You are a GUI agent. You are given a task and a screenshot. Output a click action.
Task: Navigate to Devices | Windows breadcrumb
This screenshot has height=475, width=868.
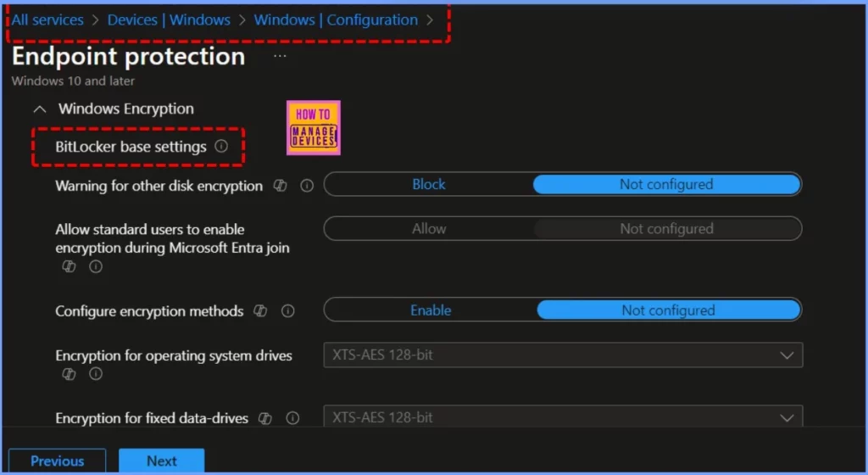coord(169,20)
